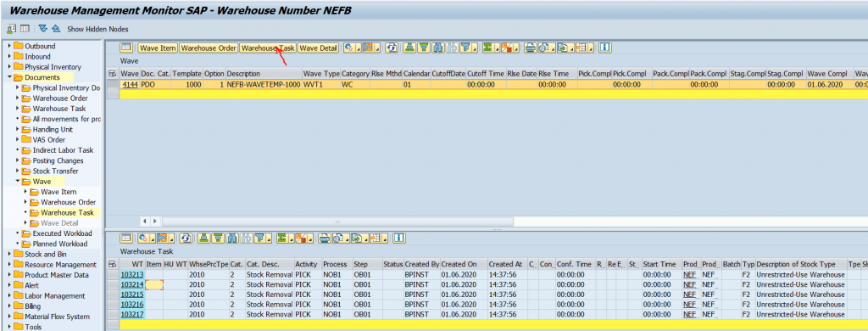Click the Created By column header
This screenshot has width=868, height=331.
point(422,264)
